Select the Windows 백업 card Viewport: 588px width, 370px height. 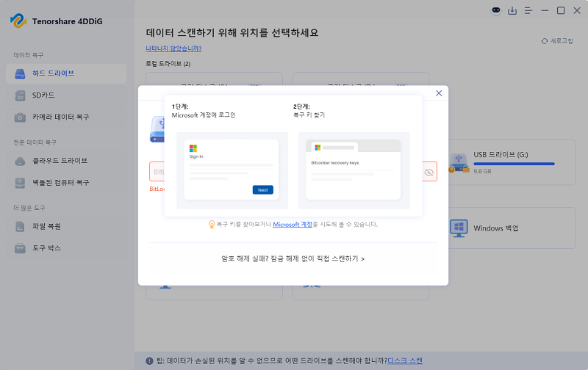(512, 228)
